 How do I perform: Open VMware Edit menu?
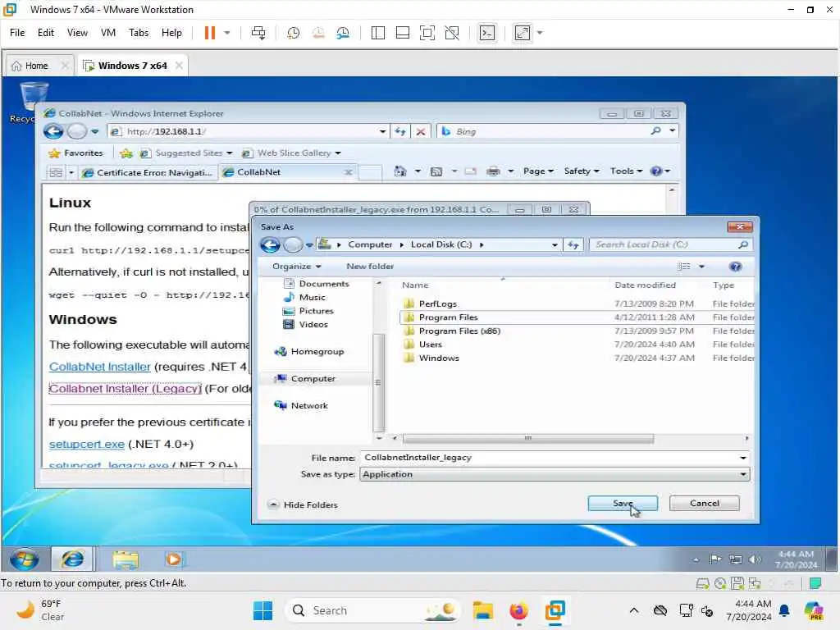[46, 33]
